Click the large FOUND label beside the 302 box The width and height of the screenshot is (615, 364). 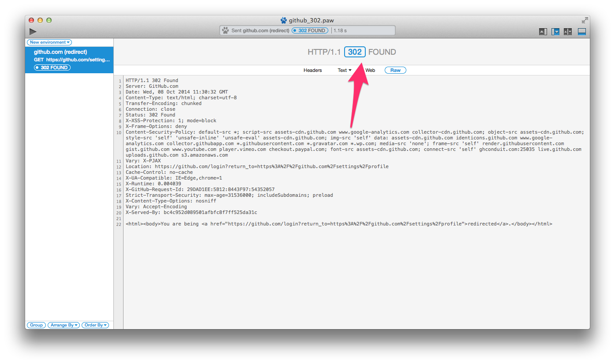(382, 52)
